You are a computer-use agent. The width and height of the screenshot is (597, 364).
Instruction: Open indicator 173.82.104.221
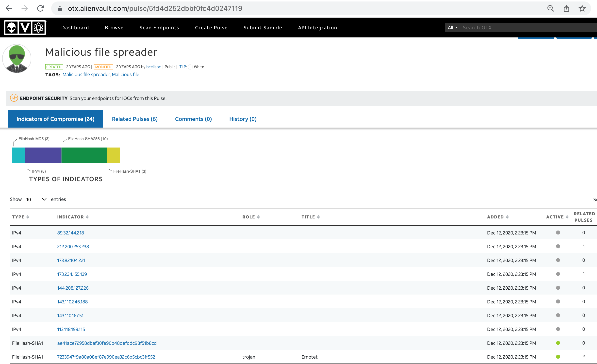pos(71,260)
